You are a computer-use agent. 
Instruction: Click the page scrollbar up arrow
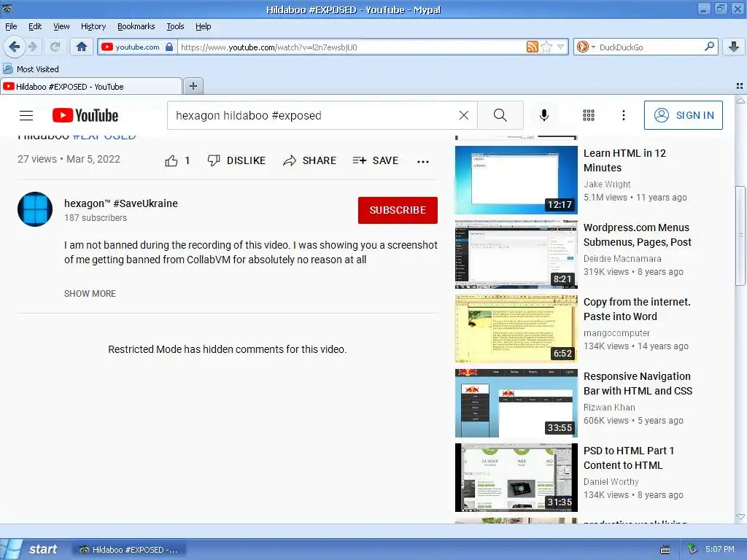point(740,101)
